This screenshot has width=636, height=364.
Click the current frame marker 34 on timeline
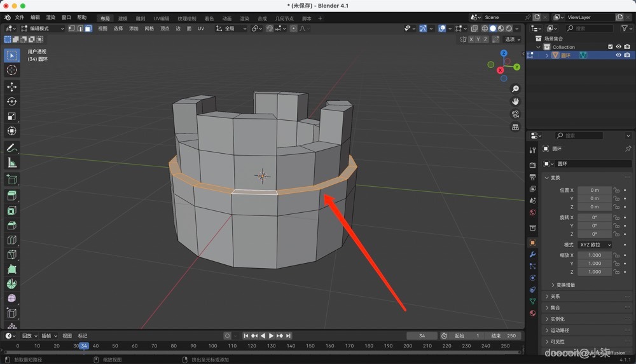(x=84, y=346)
